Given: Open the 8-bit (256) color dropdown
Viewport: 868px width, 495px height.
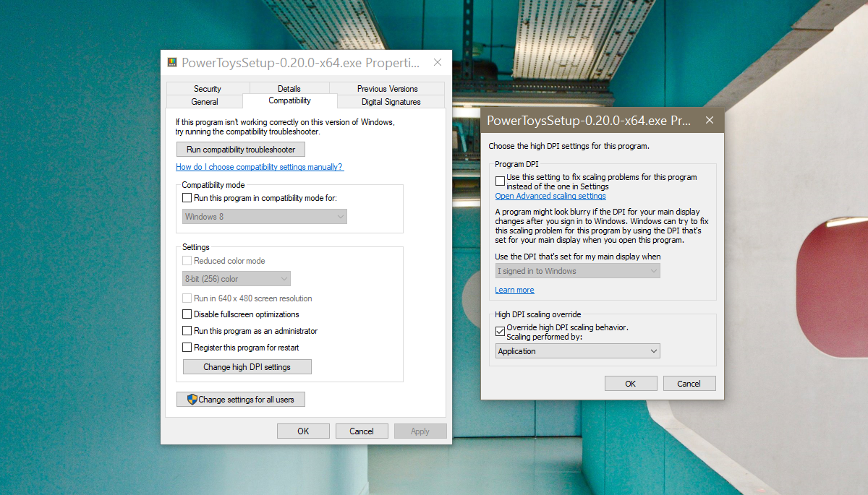Looking at the screenshot, I should 237,278.
